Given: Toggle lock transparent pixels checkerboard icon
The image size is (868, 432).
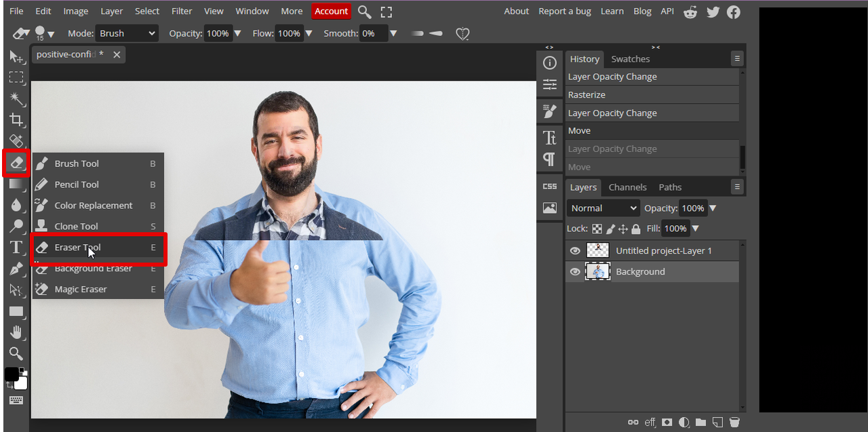Looking at the screenshot, I should pos(597,229).
